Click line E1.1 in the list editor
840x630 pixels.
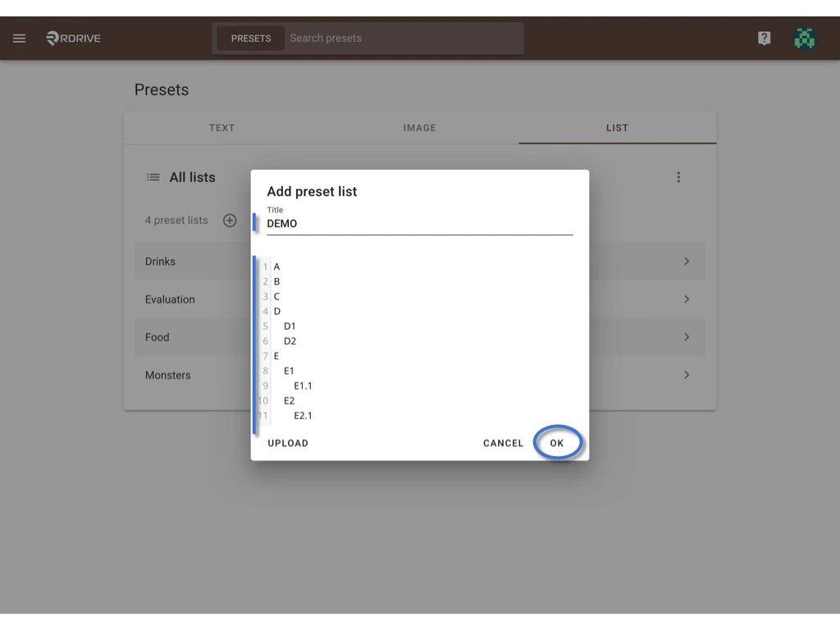tap(302, 386)
